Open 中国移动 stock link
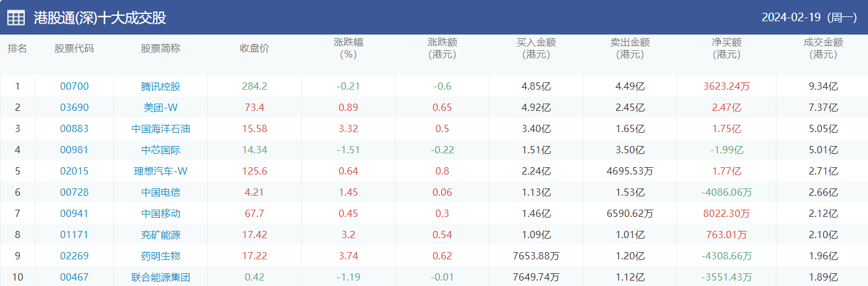 click(161, 214)
